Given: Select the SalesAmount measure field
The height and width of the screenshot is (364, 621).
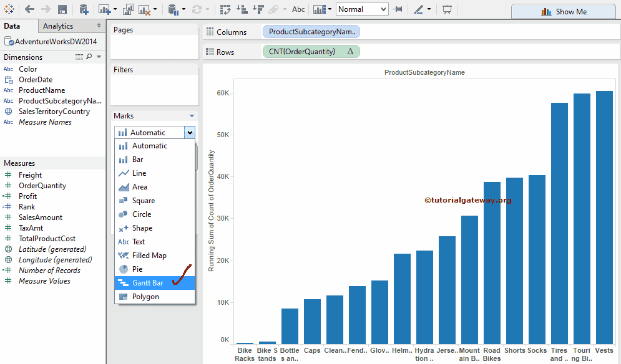Looking at the screenshot, I should (41, 218).
